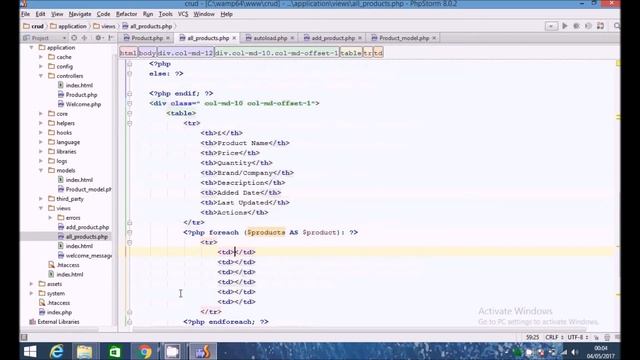Expand the assets folder

31,284
